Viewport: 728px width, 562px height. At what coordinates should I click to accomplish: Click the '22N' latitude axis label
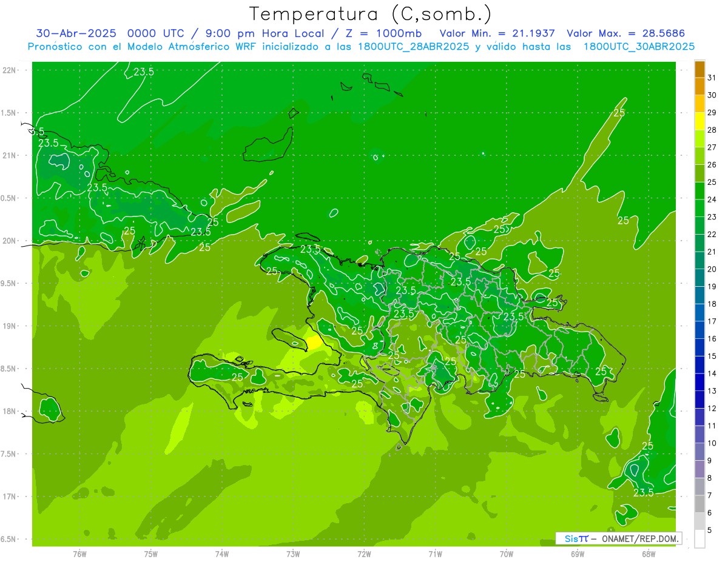[x=8, y=70]
